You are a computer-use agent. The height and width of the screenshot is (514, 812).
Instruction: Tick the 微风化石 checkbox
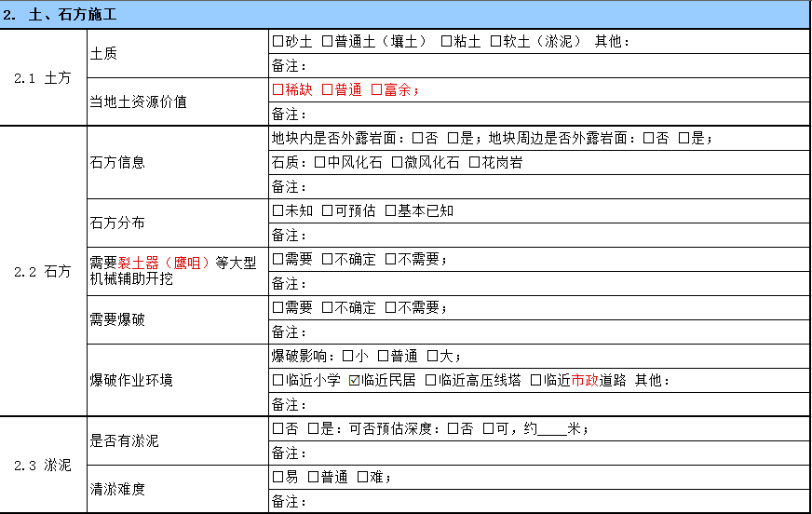pyautogui.click(x=397, y=163)
